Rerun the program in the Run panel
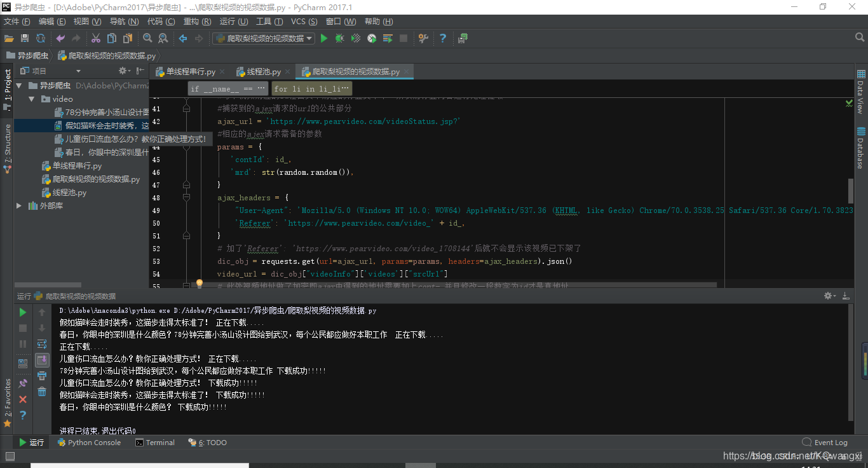 pos(23,312)
